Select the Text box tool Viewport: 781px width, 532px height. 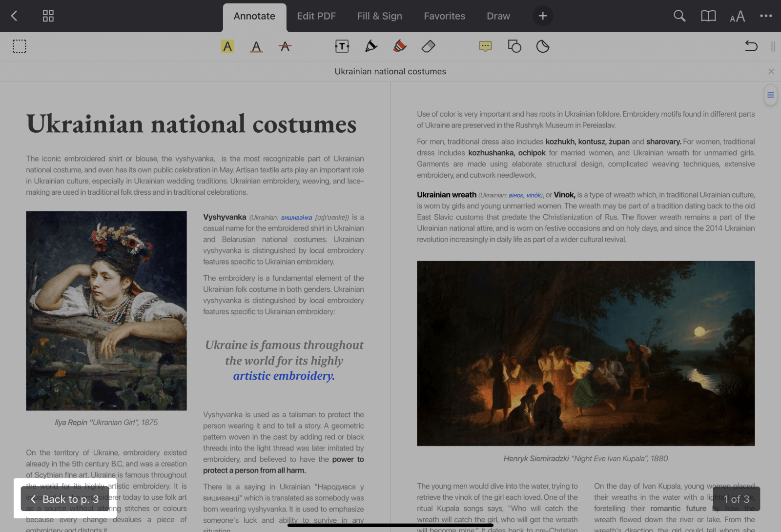click(342, 46)
